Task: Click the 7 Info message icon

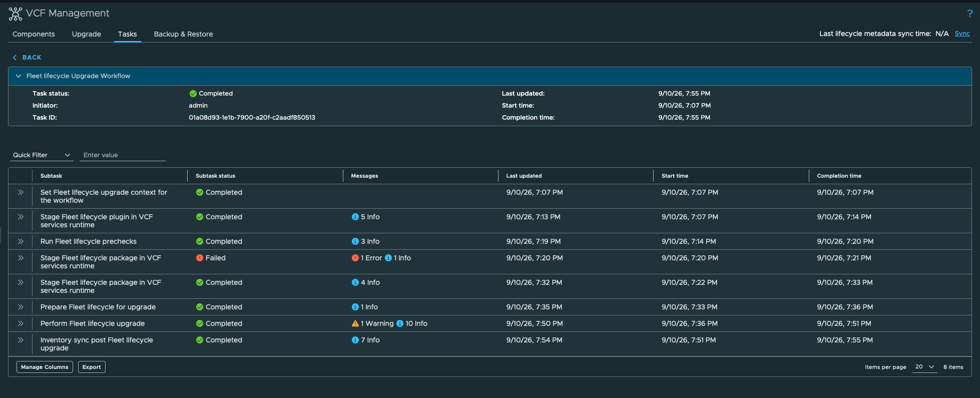Action: [355, 340]
